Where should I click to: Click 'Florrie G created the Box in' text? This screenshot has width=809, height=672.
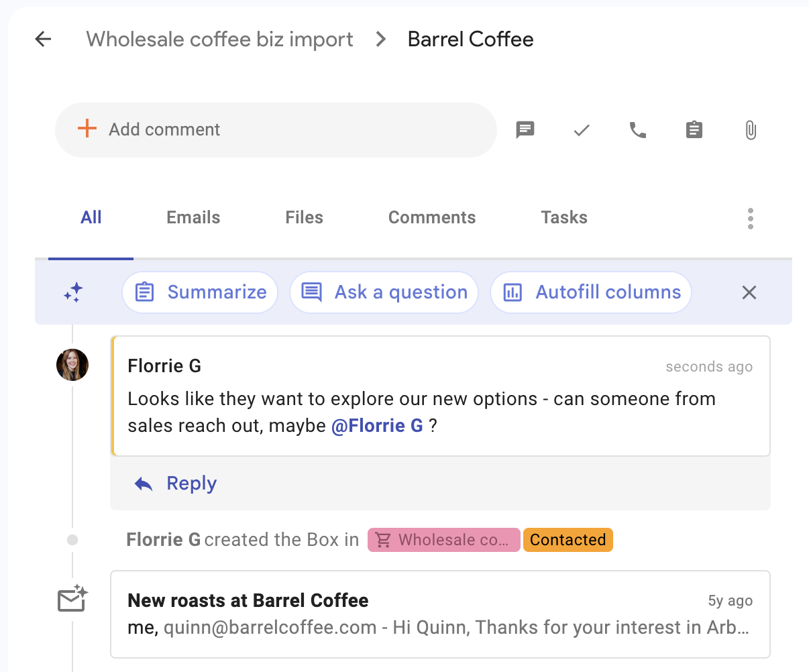(x=243, y=540)
